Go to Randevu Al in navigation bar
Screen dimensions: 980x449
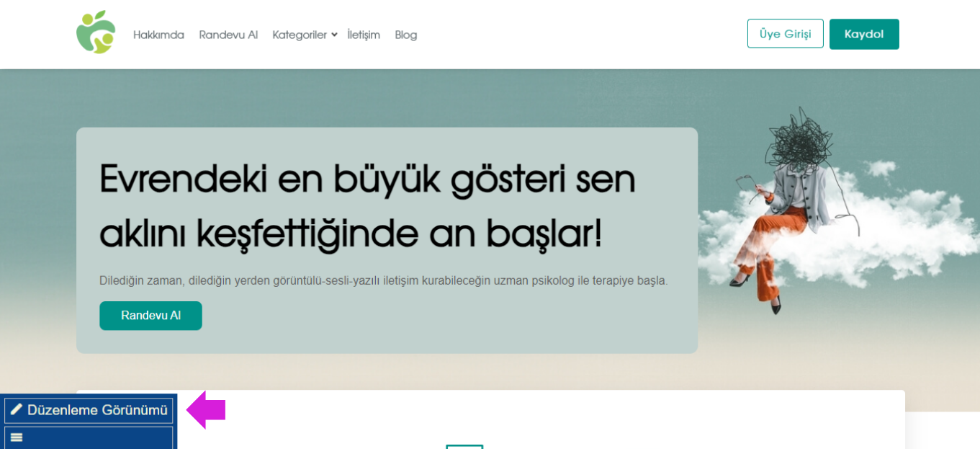(x=228, y=35)
